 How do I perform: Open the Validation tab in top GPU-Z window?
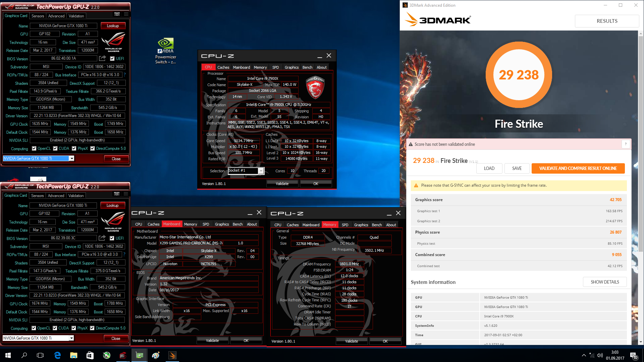(x=76, y=16)
